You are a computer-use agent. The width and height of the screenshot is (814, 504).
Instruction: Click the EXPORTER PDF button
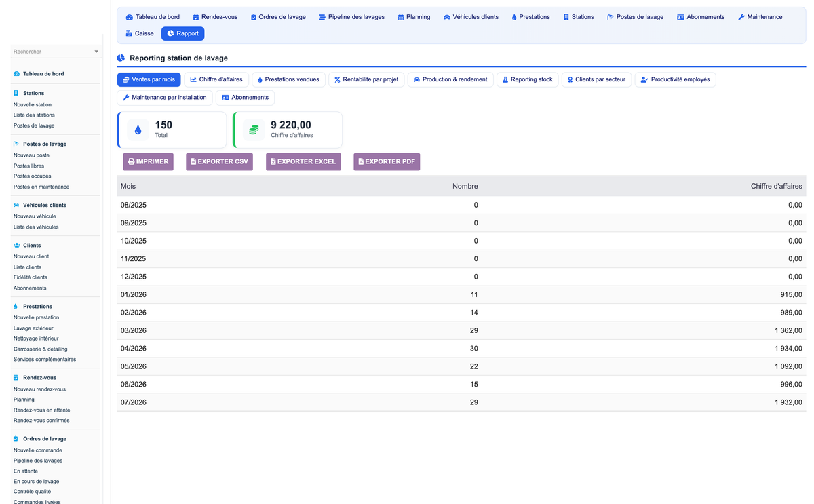pyautogui.click(x=387, y=161)
